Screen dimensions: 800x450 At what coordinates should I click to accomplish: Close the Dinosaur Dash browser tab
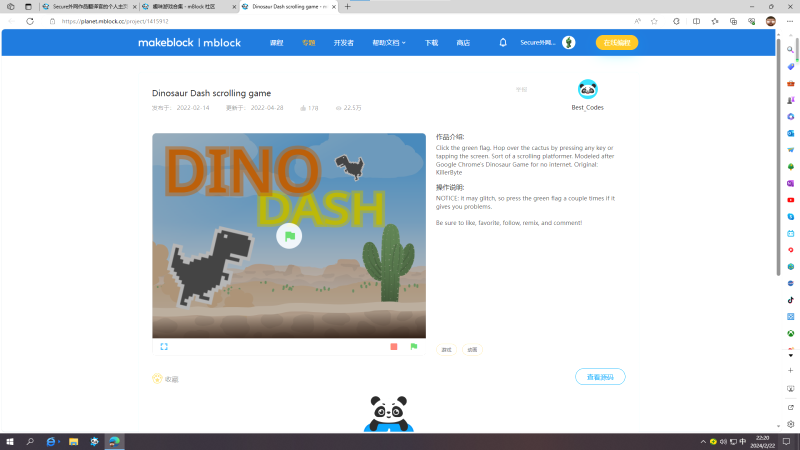tap(334, 7)
